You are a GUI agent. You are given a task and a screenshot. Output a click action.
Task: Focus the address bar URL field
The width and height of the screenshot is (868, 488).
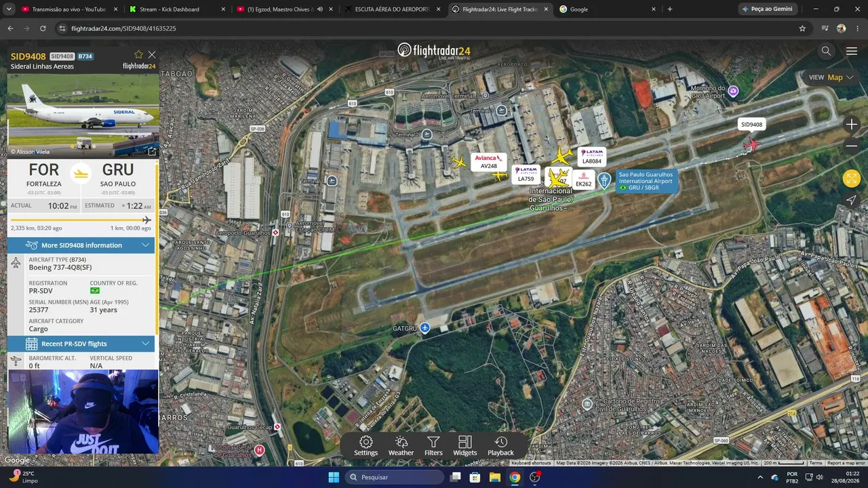point(427,28)
